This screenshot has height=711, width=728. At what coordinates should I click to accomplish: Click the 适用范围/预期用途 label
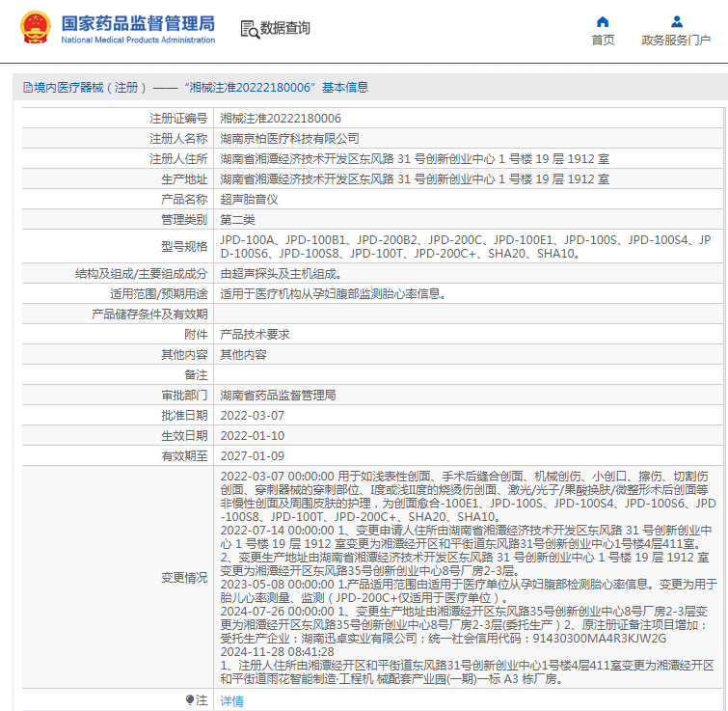click(x=158, y=294)
